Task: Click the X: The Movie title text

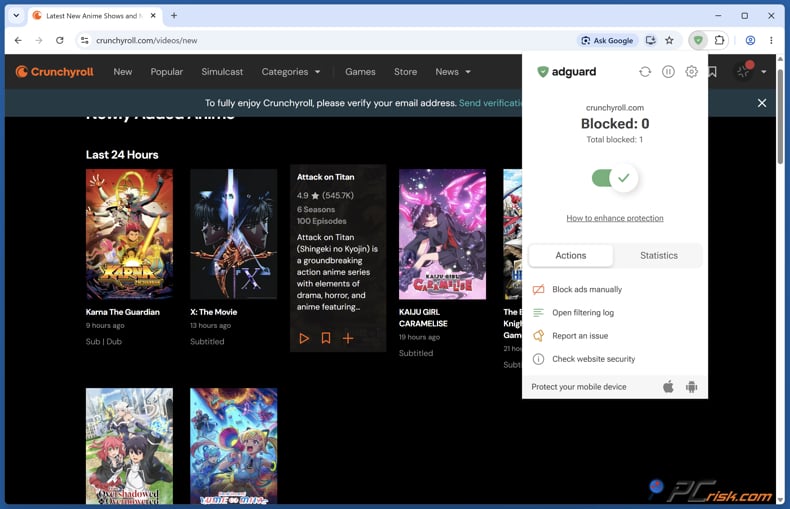Action: pyautogui.click(x=214, y=312)
